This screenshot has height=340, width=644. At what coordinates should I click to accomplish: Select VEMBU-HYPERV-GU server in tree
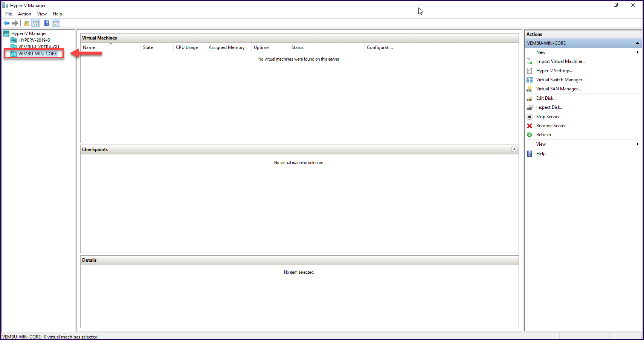point(39,47)
